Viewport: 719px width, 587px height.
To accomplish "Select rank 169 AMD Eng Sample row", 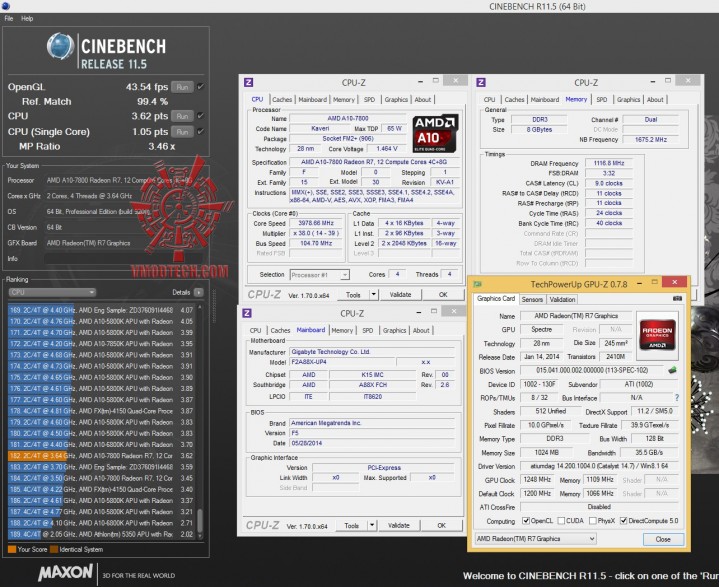I will (x=101, y=310).
